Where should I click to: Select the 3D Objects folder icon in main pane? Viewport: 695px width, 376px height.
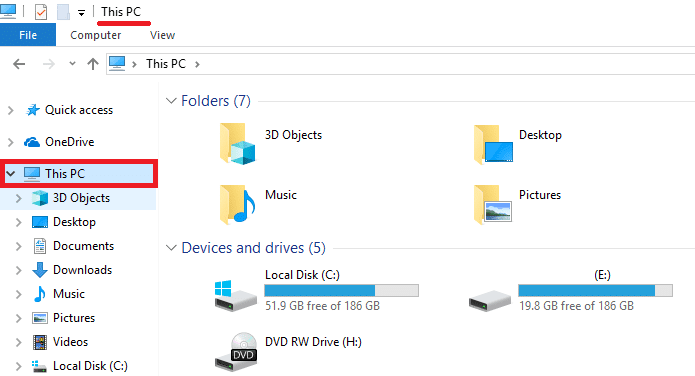point(237,144)
